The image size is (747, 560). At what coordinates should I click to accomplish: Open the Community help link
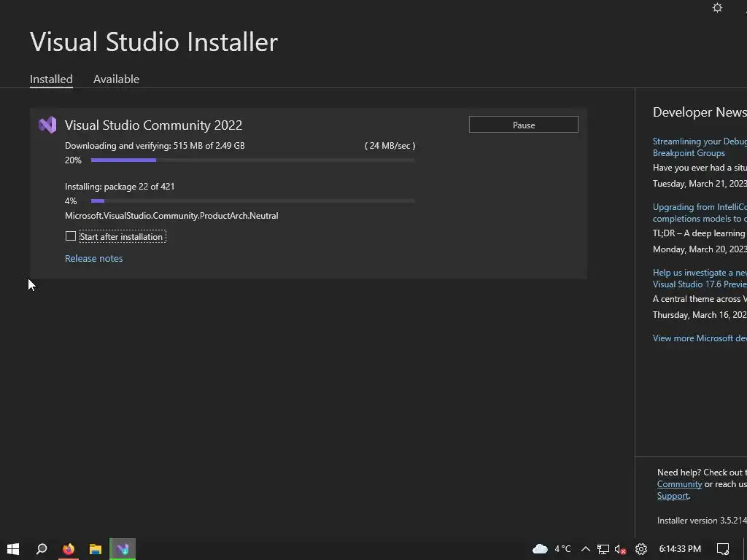tap(679, 484)
